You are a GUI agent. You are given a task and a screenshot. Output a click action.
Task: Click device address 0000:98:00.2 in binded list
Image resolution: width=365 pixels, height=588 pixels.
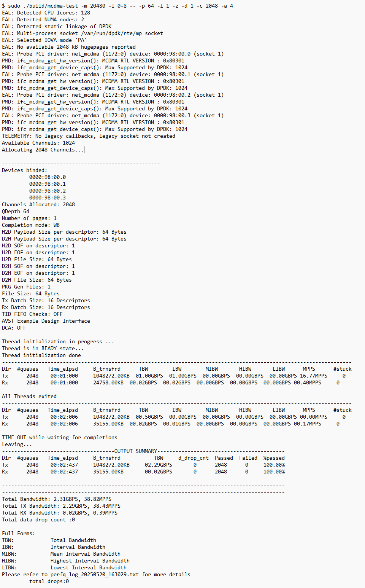point(48,191)
